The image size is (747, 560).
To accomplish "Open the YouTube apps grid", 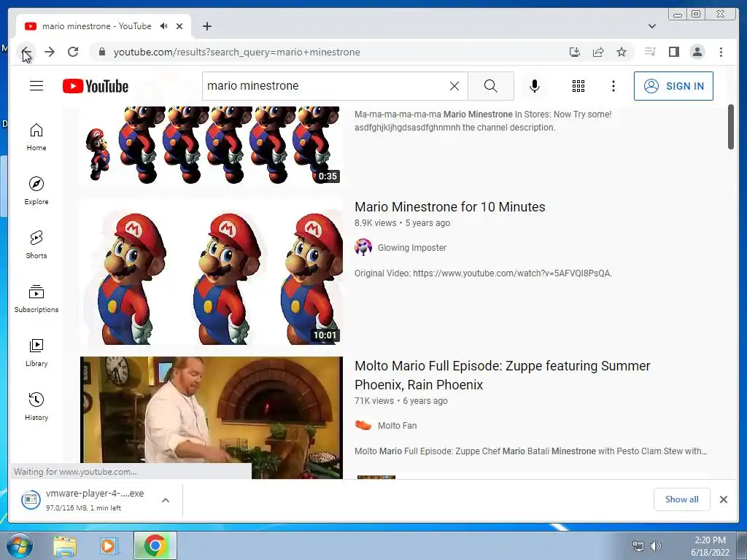I will coord(578,86).
